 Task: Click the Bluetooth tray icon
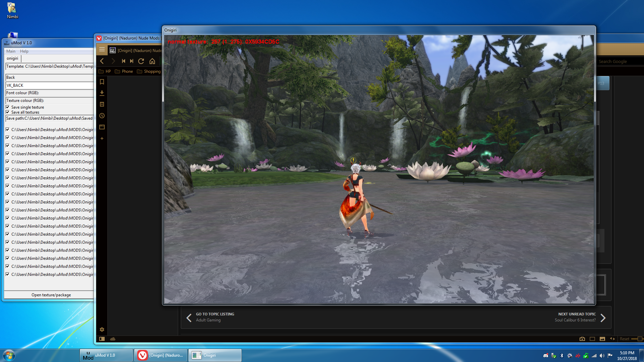(562, 356)
